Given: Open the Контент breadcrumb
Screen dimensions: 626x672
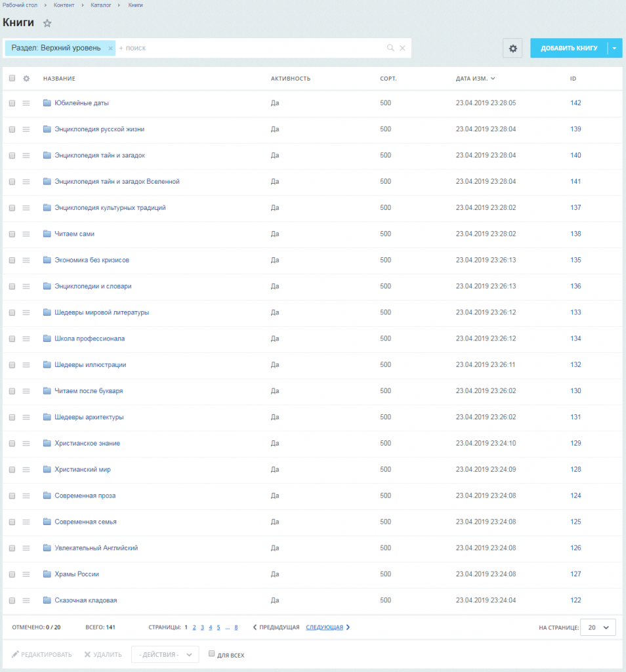Looking at the screenshot, I should (64, 5).
